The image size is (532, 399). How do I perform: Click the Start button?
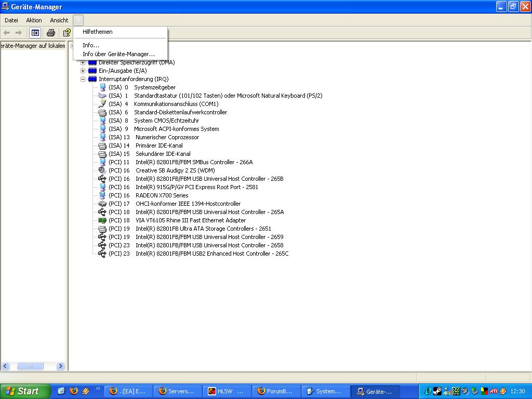(x=24, y=391)
